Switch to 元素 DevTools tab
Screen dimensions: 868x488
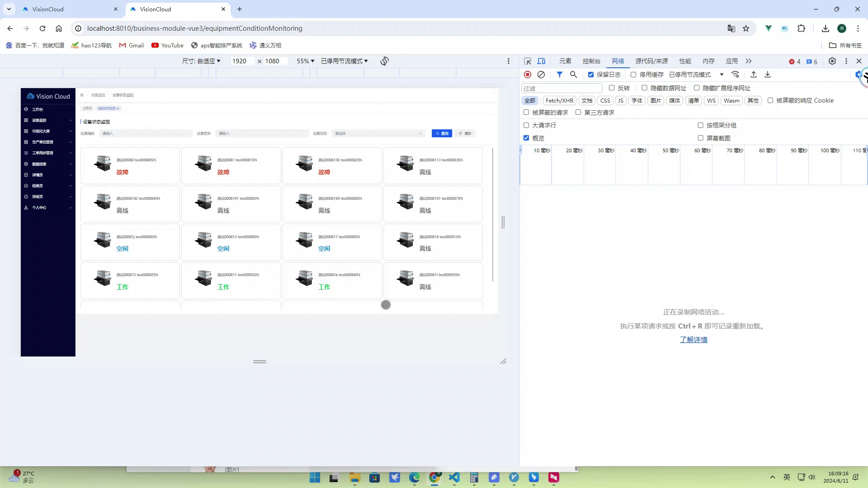pyautogui.click(x=565, y=61)
